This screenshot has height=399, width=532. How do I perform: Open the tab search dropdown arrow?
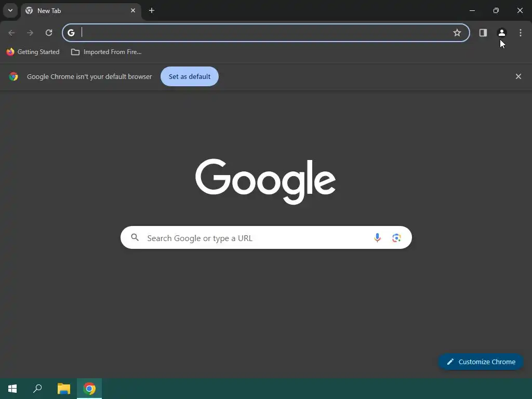[10, 10]
